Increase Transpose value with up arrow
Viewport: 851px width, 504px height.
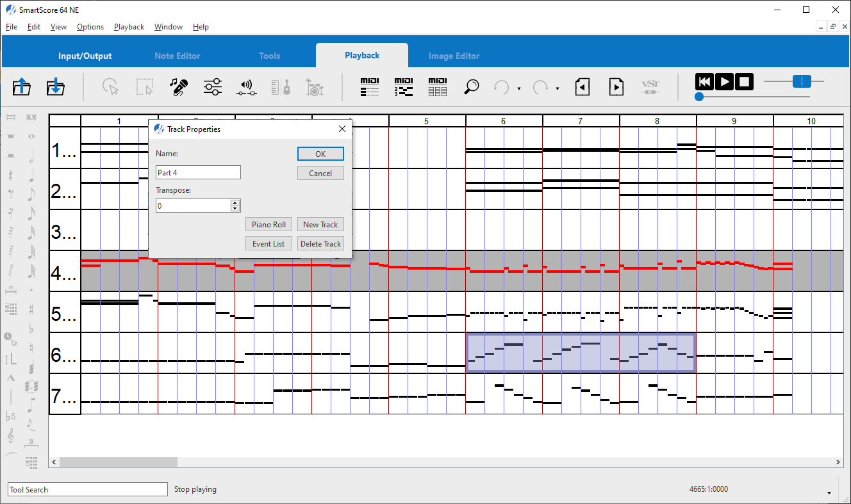(235, 202)
